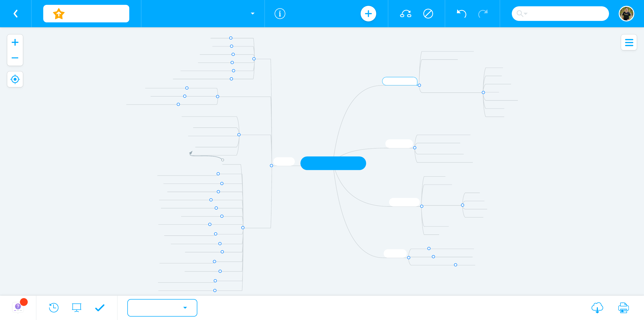Undo the last action
The height and width of the screenshot is (320, 644).
click(x=461, y=14)
